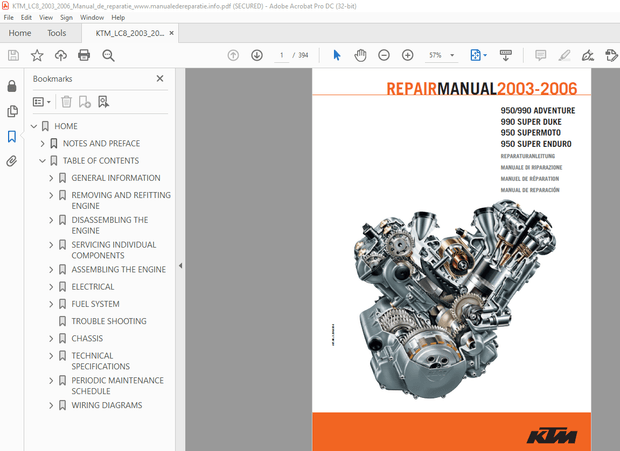Jump to TECHNICAL SPECIFICATIONS bookmark
The image size is (620, 451).
click(100, 361)
